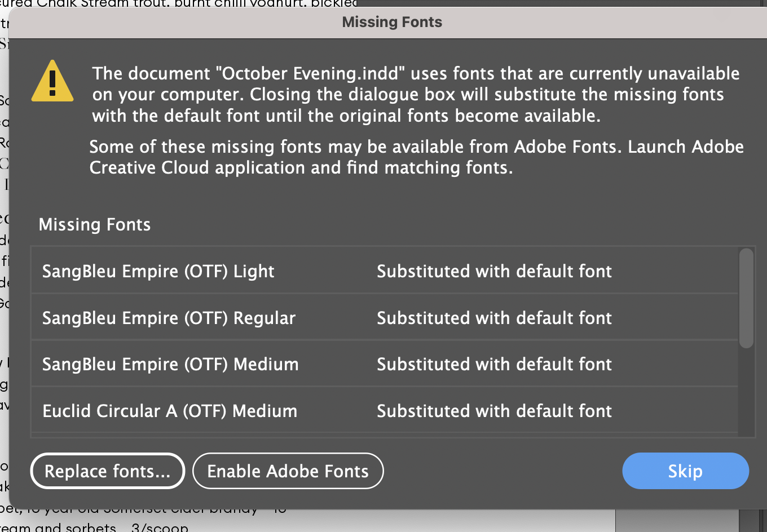
Task: Click the Adobe Fonts availability message text
Action: tap(416, 157)
